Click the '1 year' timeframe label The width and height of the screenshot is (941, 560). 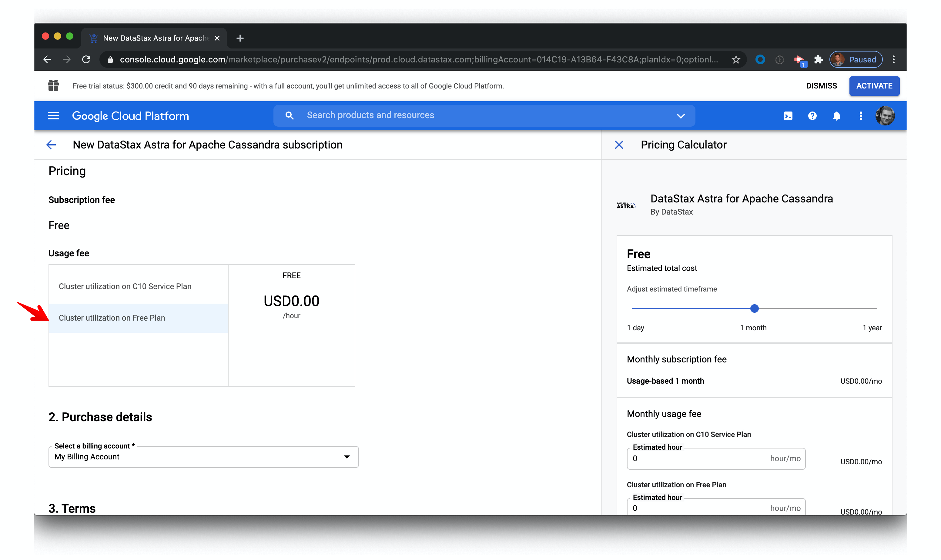(872, 328)
